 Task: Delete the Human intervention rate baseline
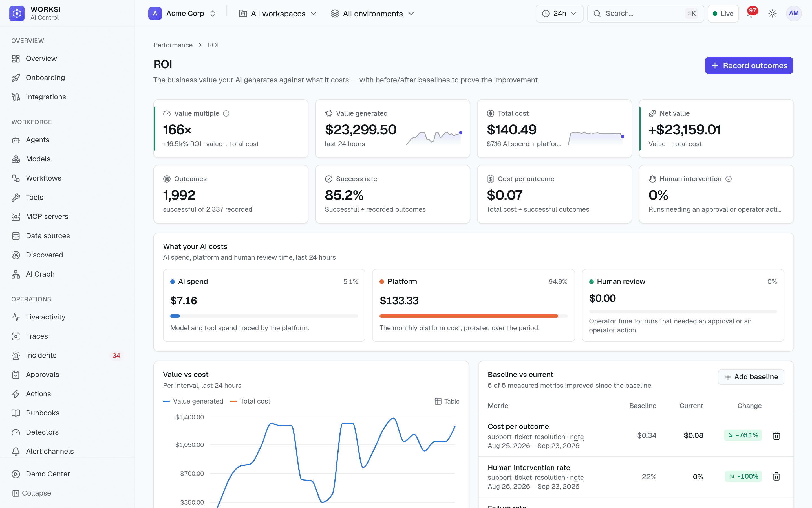(776, 476)
